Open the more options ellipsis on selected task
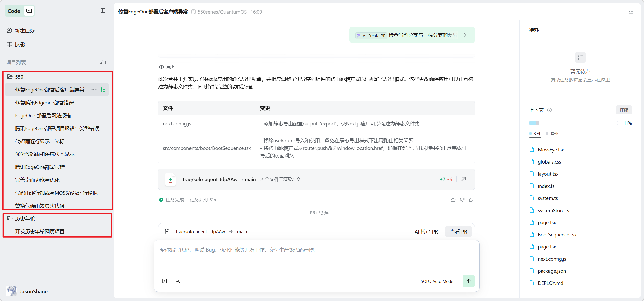644x301 pixels. (x=94, y=89)
